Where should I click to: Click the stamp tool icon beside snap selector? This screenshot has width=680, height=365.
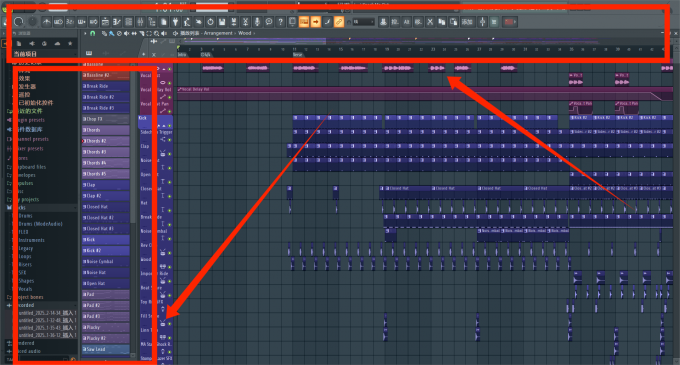(384, 22)
